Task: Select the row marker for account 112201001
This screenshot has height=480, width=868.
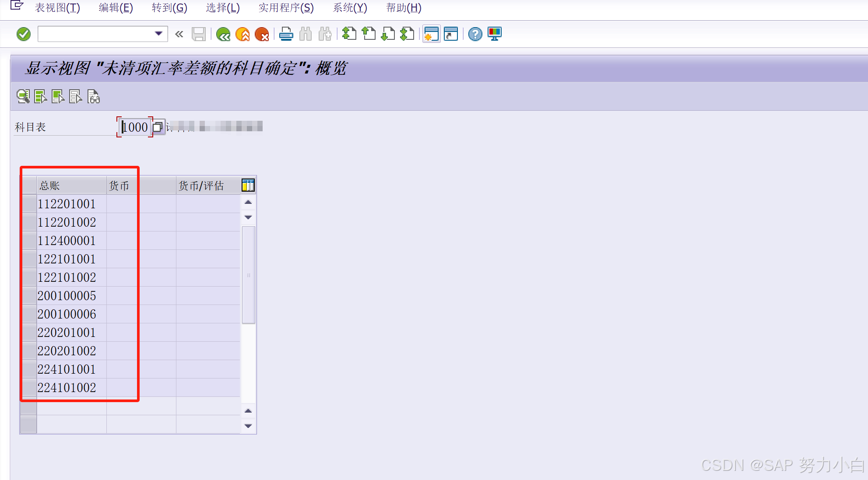Action: (x=29, y=204)
